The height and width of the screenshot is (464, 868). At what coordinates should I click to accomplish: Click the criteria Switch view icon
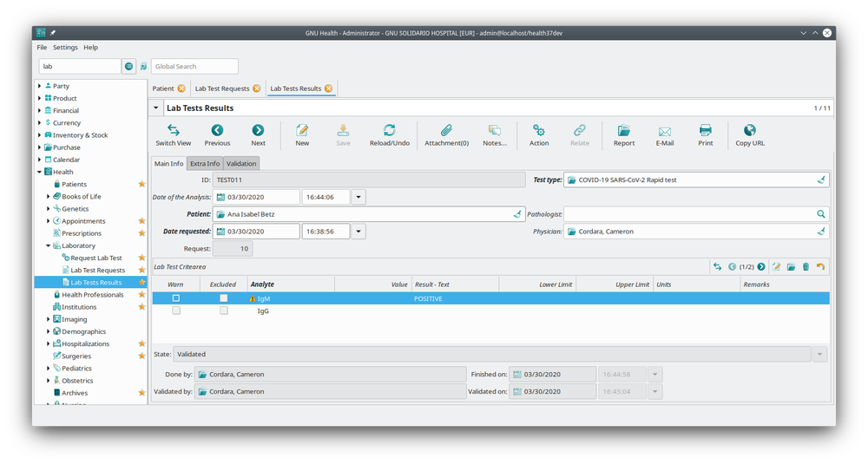[x=718, y=266]
